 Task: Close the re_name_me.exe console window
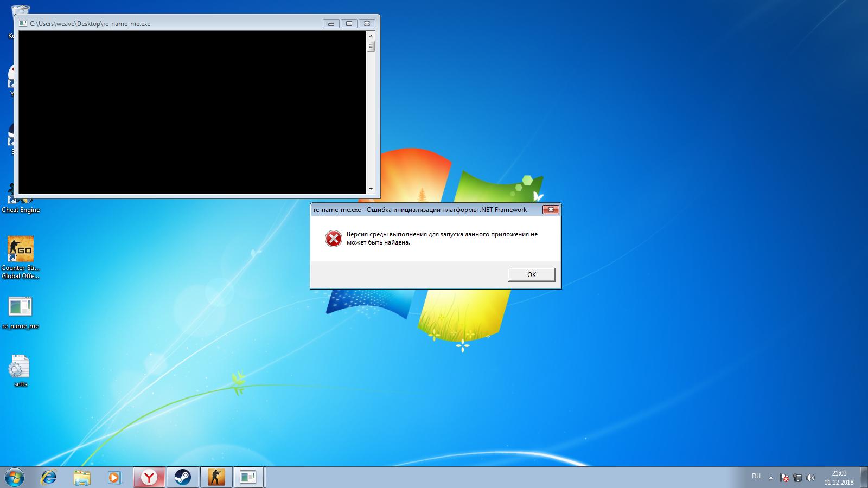point(367,24)
